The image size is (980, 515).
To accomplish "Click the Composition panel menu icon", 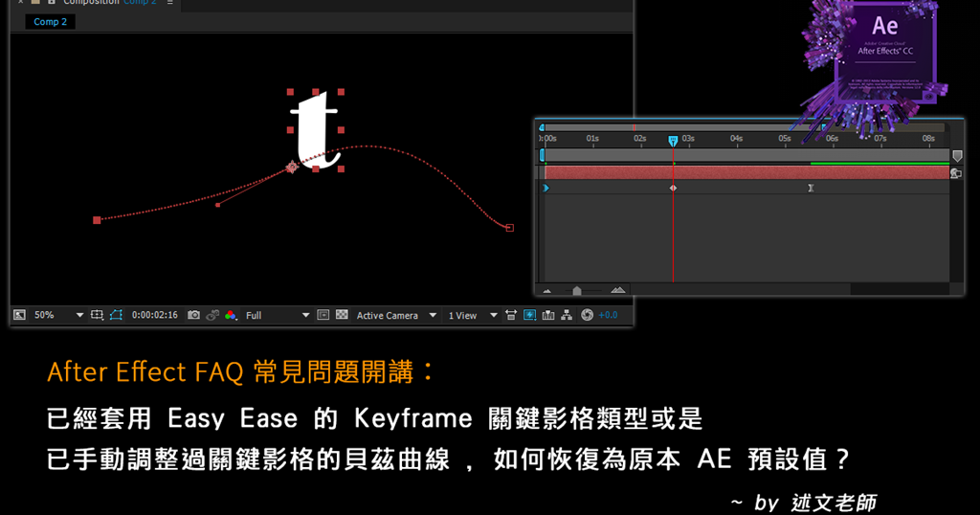I will [170, 3].
